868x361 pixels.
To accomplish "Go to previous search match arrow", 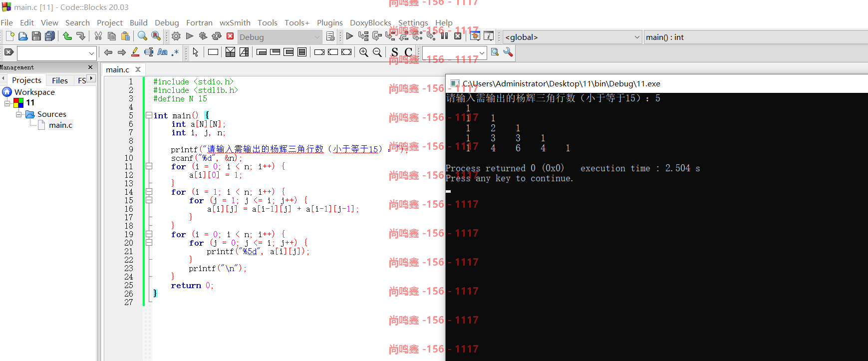I will (108, 52).
